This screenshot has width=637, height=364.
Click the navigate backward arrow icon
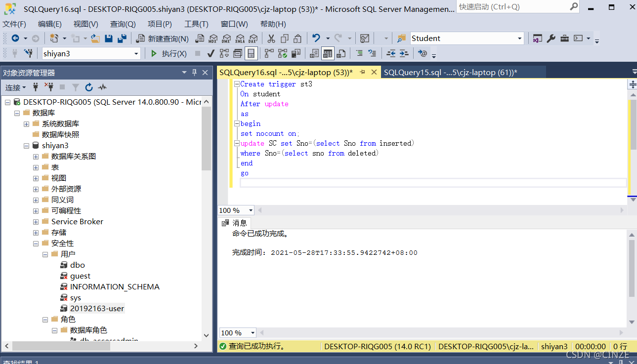click(15, 39)
